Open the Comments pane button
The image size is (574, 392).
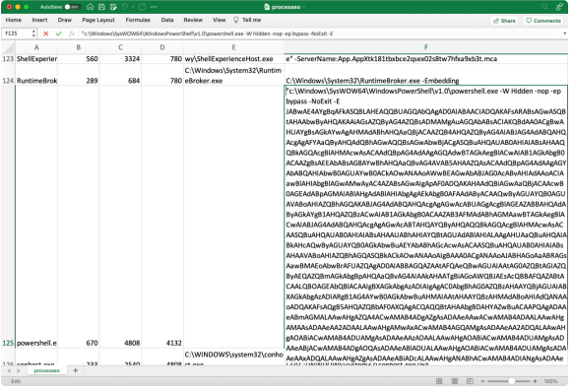click(543, 21)
